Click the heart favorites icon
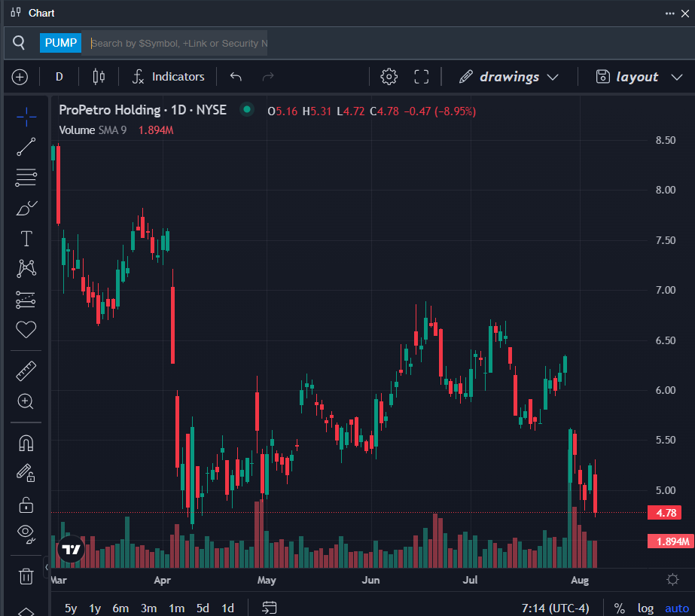Screen dimensions: 695x616 click(x=26, y=329)
